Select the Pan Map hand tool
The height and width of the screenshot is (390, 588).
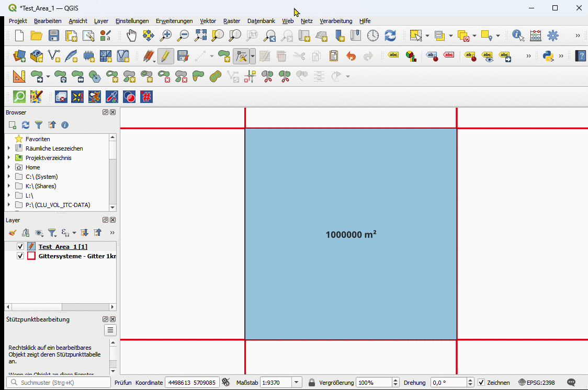click(131, 36)
